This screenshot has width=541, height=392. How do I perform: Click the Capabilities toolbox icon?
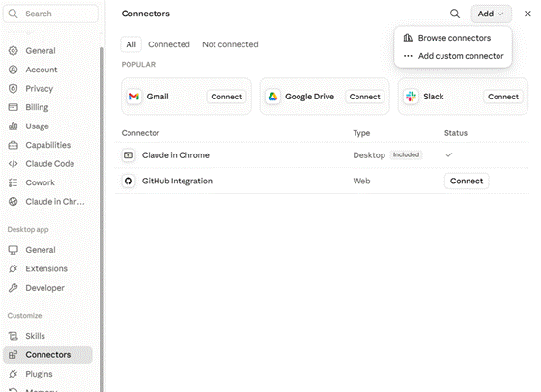point(14,145)
